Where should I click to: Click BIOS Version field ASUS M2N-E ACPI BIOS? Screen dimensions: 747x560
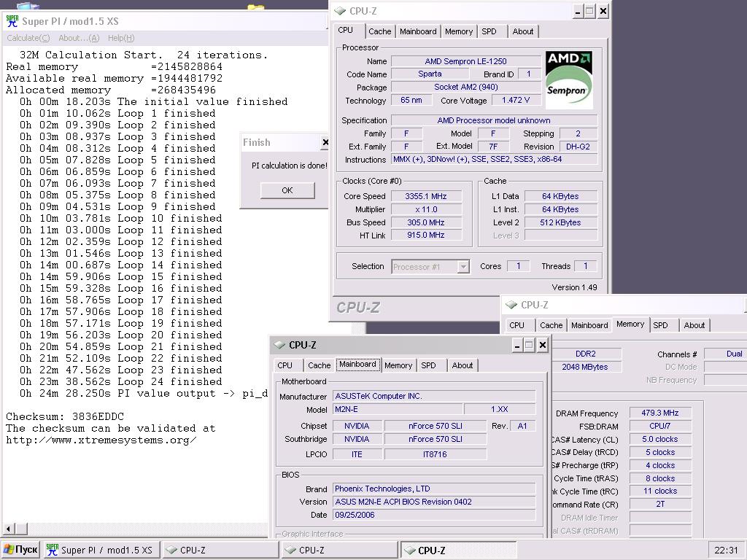tap(434, 502)
